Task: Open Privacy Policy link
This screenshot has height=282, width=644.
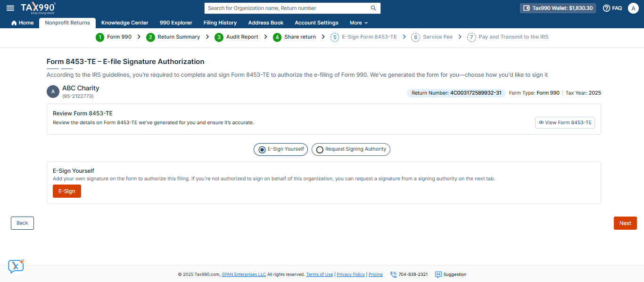Action: click(x=351, y=274)
